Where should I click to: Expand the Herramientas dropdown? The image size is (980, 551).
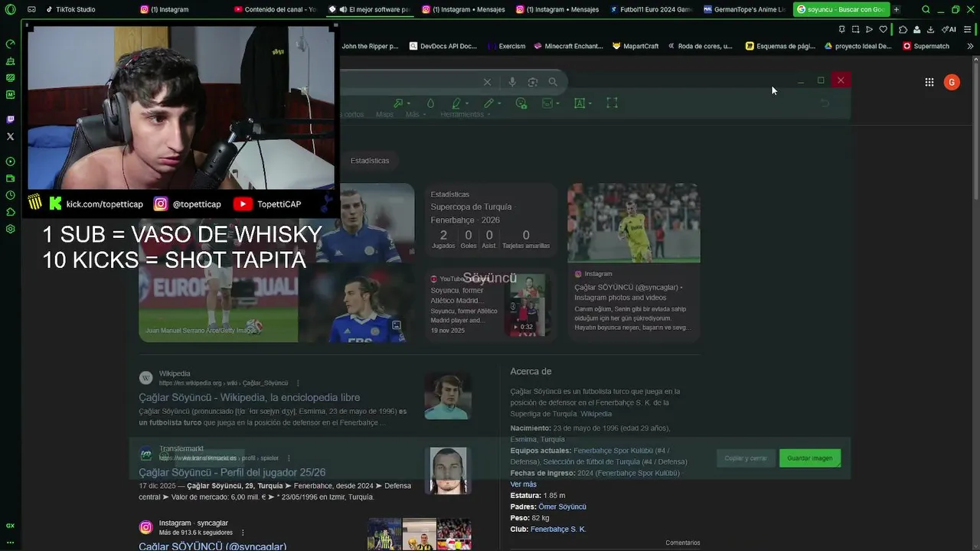click(465, 114)
